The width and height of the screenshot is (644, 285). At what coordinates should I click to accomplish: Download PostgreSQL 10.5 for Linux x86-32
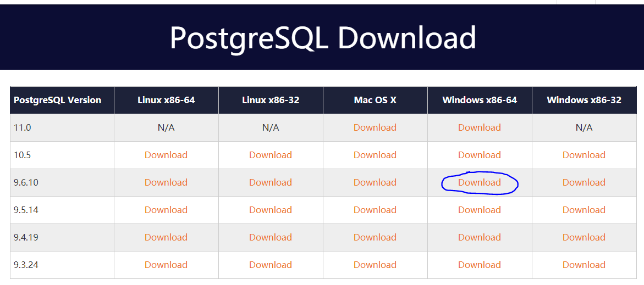coord(271,155)
